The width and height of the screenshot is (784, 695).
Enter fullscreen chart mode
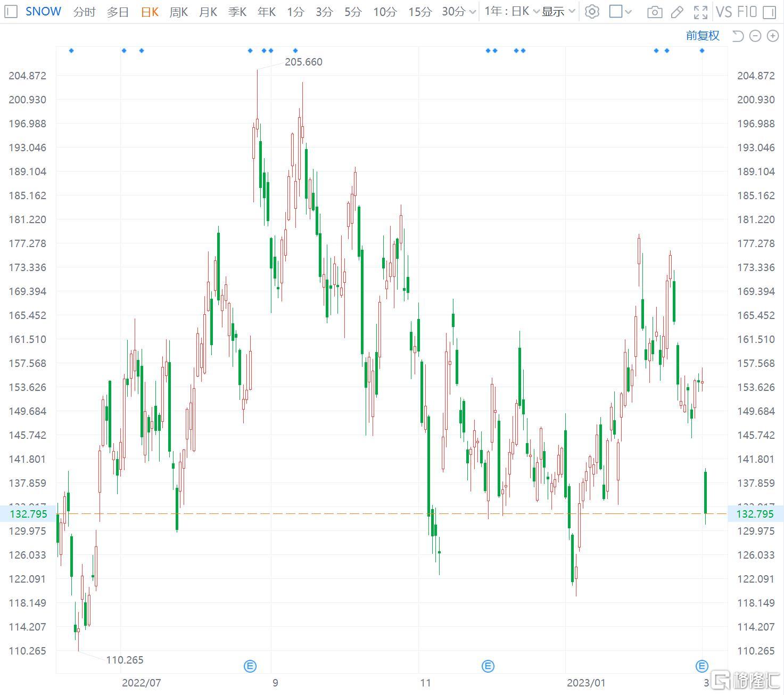coord(701,12)
